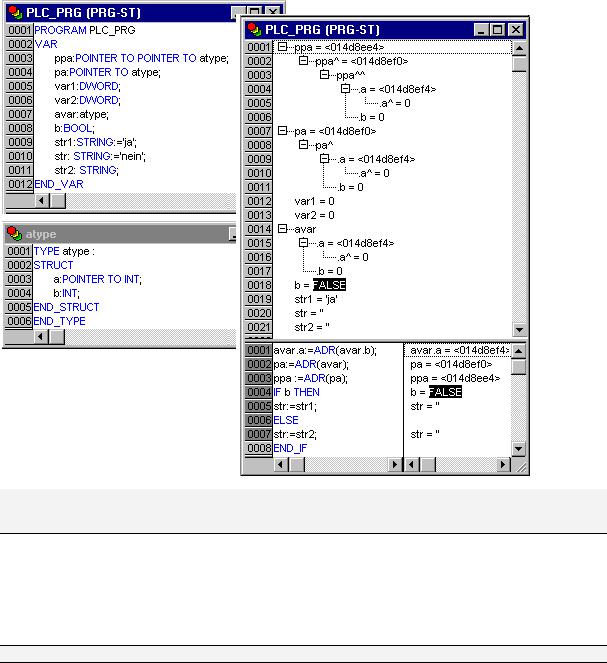607x663 pixels.
Task: Click monitored value pa = <014d8ef0> beside code
Action: pos(451,364)
